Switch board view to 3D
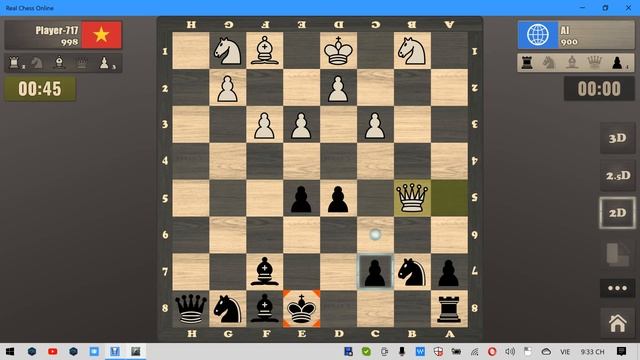 pyautogui.click(x=618, y=138)
